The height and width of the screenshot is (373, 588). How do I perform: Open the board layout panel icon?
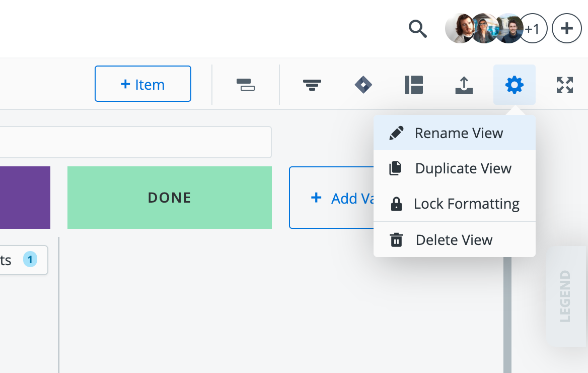point(414,85)
